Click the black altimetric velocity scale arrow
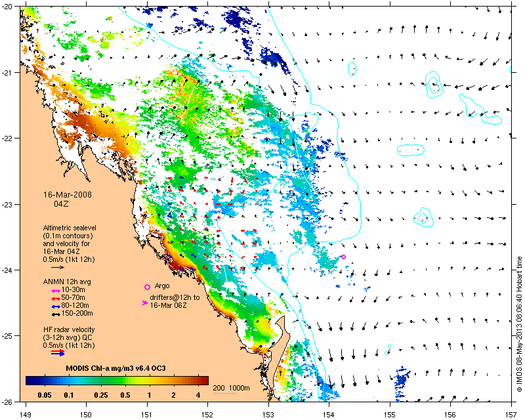Viewport: 525px width, 420px height. (x=58, y=267)
